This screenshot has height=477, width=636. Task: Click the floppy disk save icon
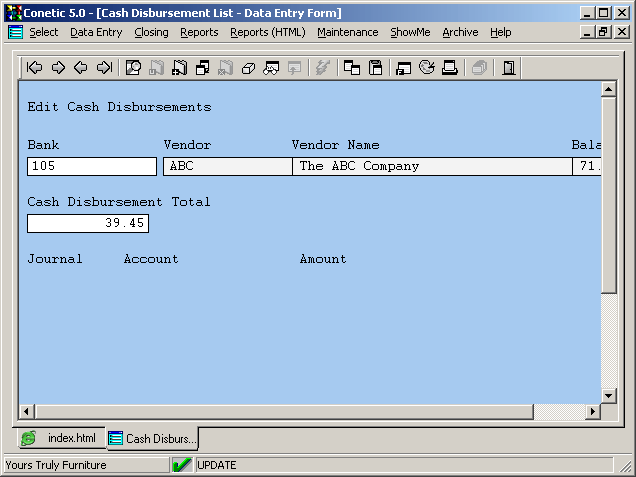coord(376,68)
